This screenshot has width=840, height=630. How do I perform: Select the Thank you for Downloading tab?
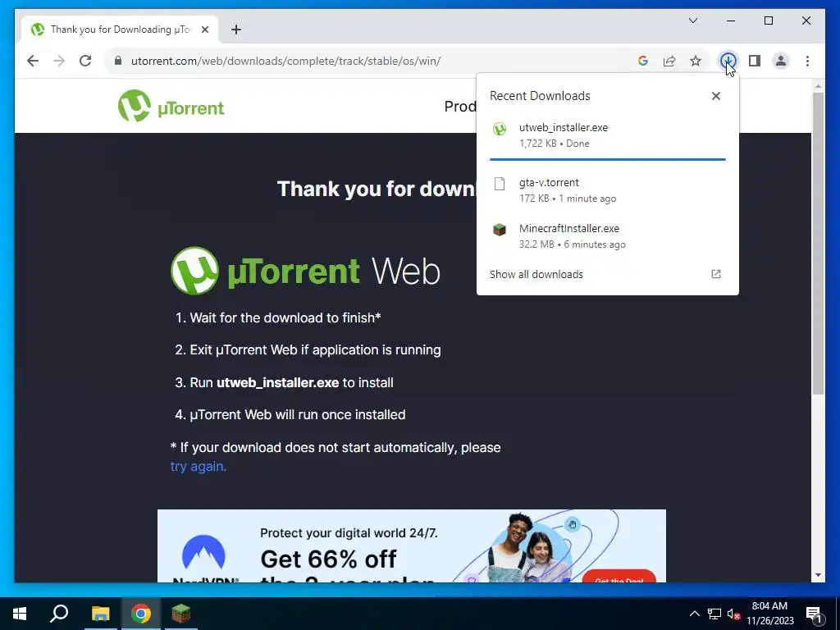tap(120, 30)
